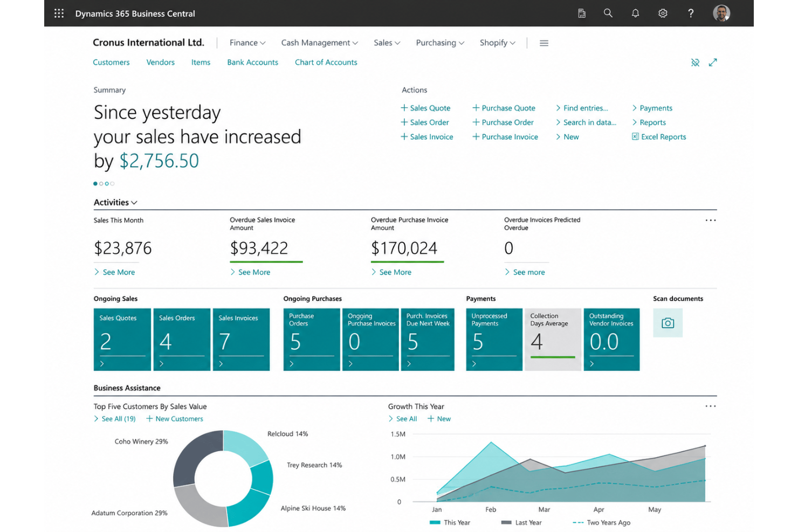
Task: Expand Find entries... action
Action: click(582, 108)
